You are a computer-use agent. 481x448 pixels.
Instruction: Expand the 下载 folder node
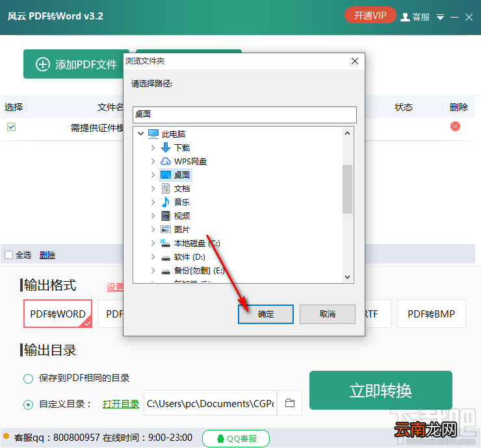point(153,147)
